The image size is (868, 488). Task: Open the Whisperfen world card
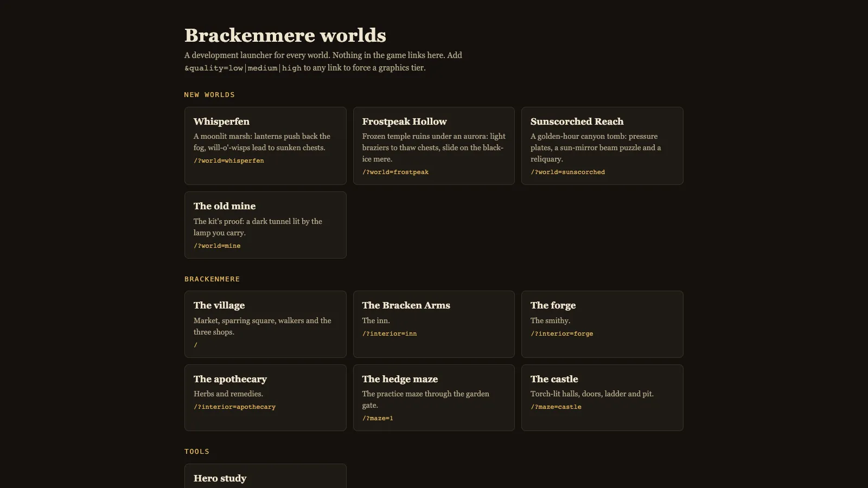265,146
